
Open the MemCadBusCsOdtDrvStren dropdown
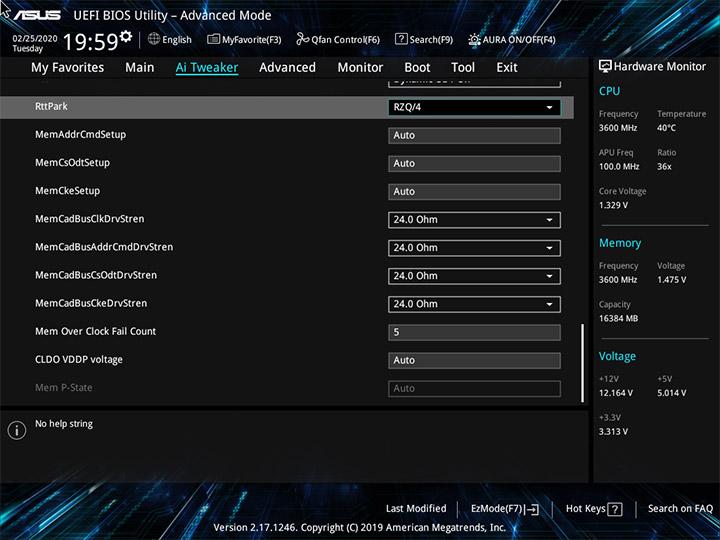click(474, 276)
